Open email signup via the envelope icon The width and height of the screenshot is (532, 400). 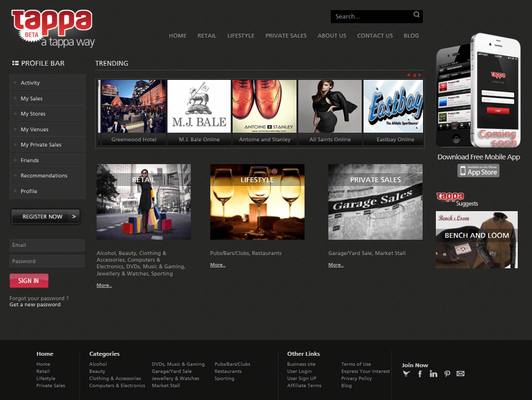(460, 373)
